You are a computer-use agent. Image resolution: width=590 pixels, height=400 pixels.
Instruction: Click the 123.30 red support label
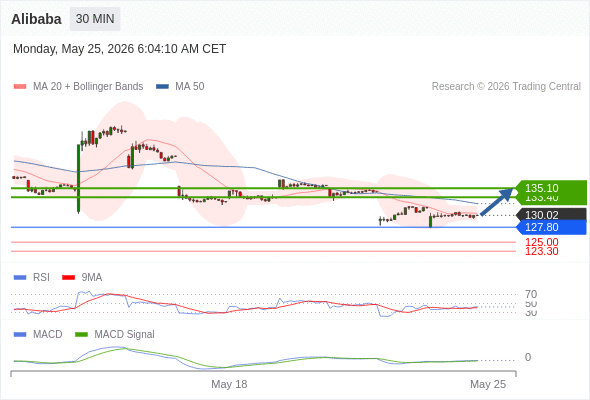pos(541,251)
